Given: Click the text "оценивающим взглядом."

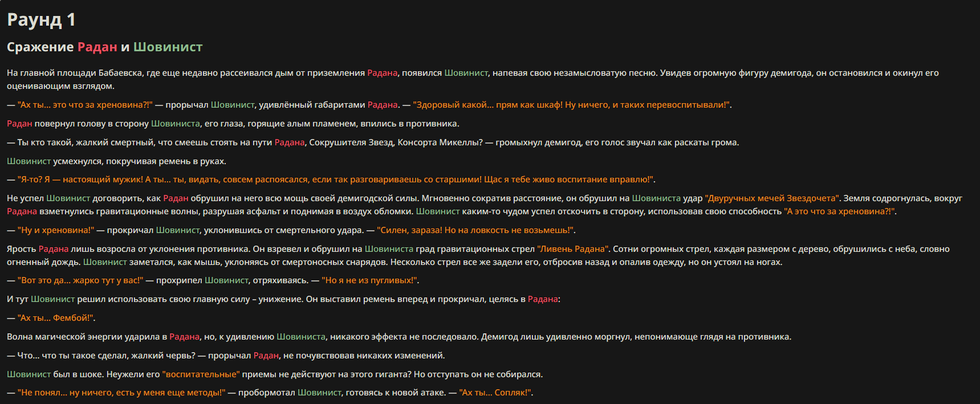Looking at the screenshot, I should (x=60, y=86).
